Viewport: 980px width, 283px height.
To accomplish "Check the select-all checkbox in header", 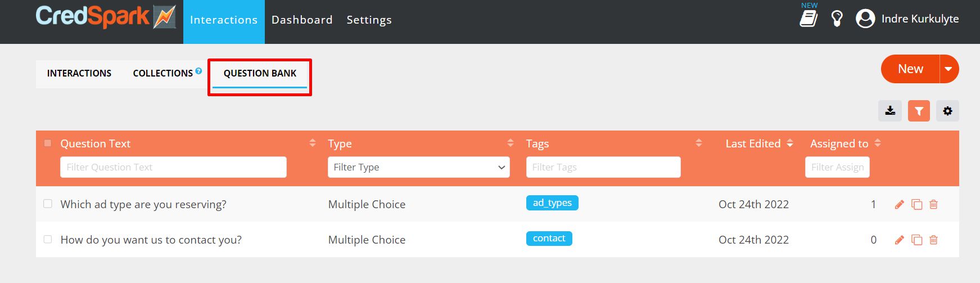I will (48, 143).
